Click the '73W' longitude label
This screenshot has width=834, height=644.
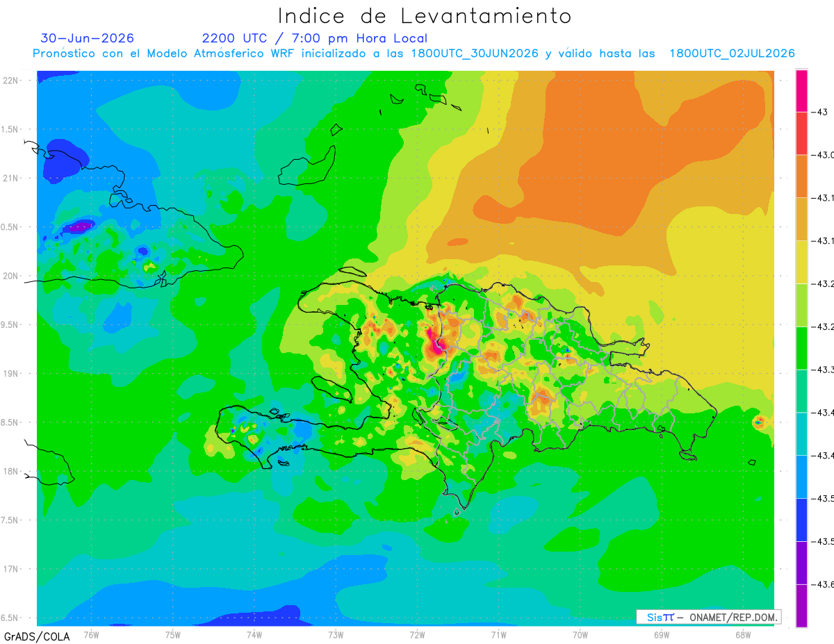[336, 635]
